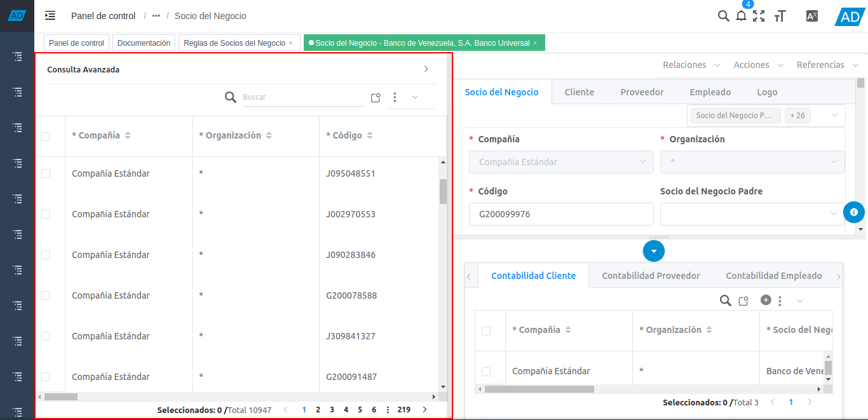Click next page arrow in left pagination

click(x=424, y=410)
